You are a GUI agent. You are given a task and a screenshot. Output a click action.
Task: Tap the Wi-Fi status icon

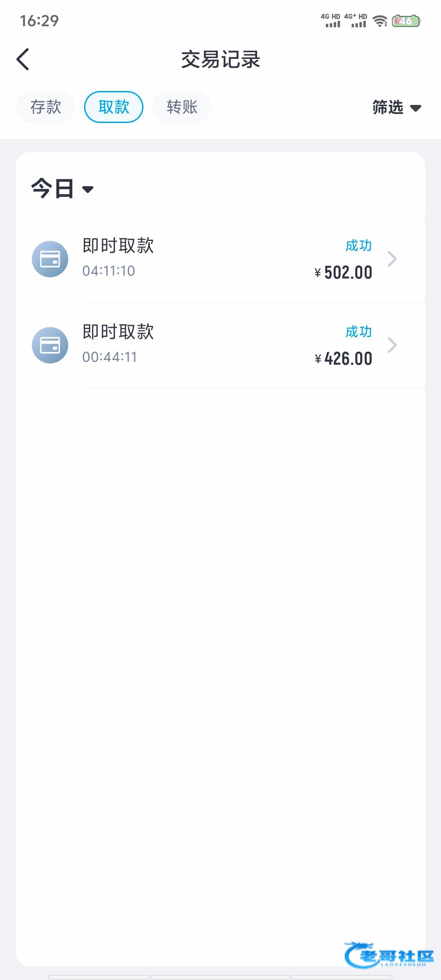[x=380, y=21]
